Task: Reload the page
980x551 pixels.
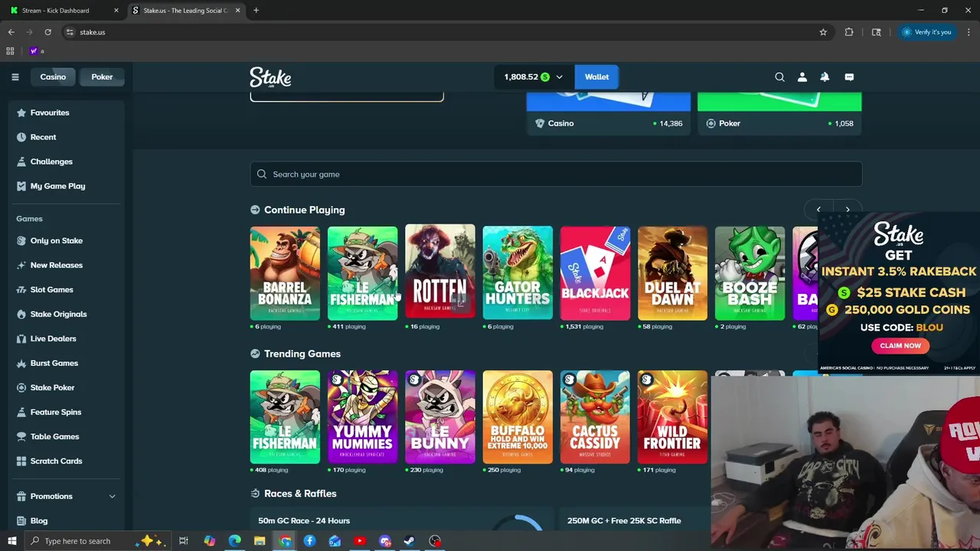Action: 47,32
